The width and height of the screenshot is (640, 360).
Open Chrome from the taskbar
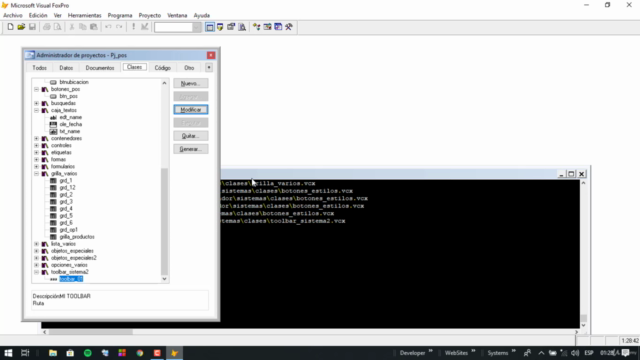coord(140,353)
